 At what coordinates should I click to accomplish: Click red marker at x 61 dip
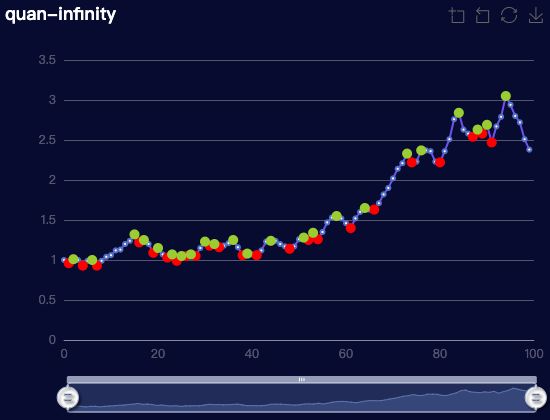click(x=350, y=228)
